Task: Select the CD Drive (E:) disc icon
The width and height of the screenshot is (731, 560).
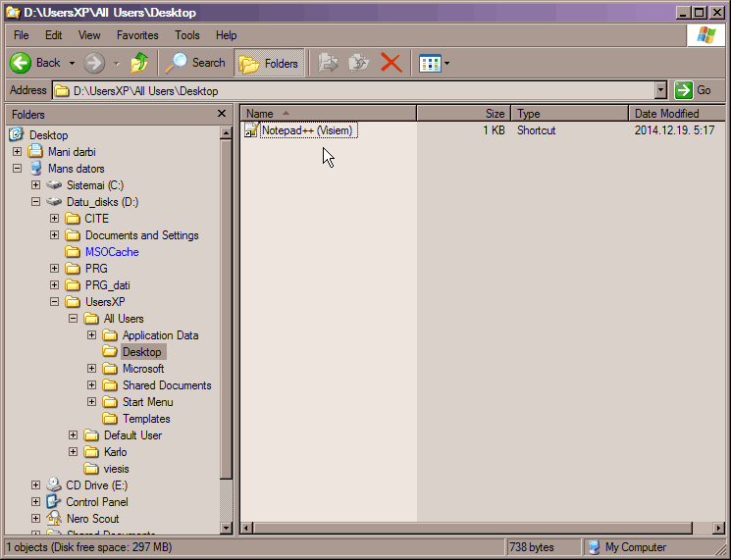Action: click(54, 485)
